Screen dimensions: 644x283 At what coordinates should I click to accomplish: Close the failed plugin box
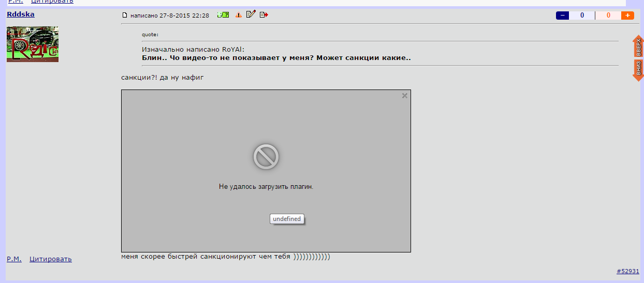(405, 96)
